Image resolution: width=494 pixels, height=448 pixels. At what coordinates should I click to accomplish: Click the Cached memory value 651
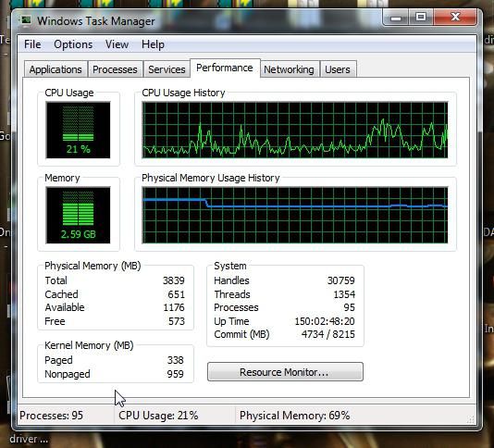pyautogui.click(x=176, y=294)
